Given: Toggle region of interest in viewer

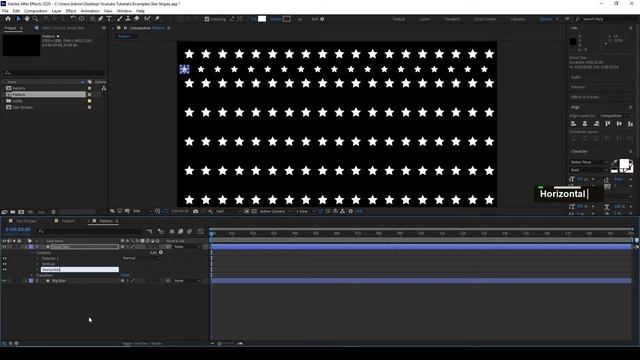Looking at the screenshot, I should coord(247,211).
